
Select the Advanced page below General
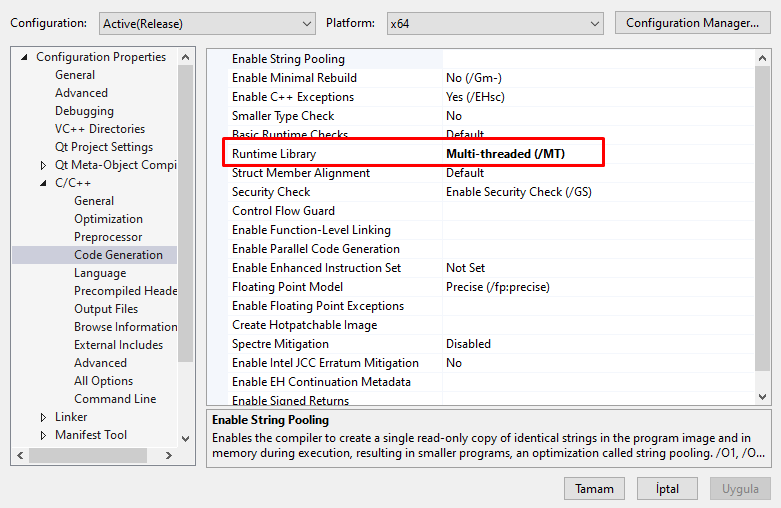81,93
